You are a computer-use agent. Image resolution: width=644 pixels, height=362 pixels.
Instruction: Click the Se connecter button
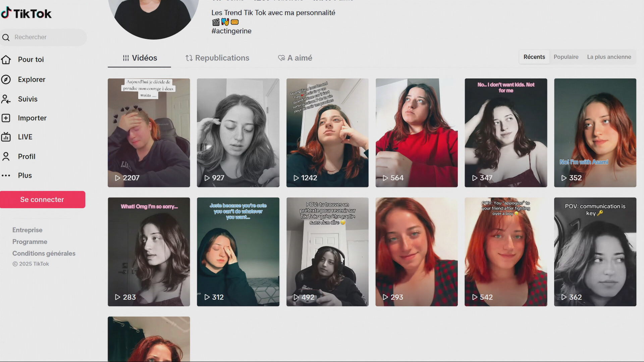(x=42, y=199)
